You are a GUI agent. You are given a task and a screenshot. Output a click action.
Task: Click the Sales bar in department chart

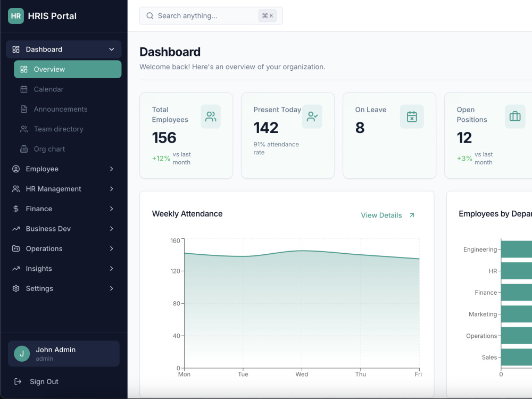click(517, 358)
